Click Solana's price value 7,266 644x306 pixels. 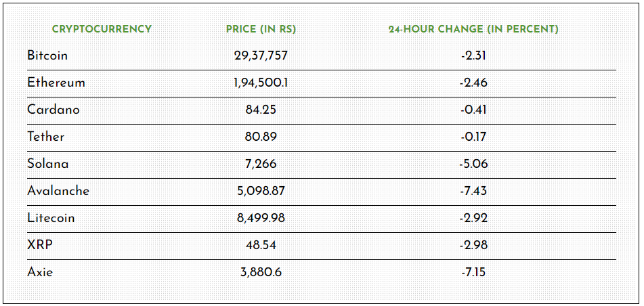click(261, 164)
